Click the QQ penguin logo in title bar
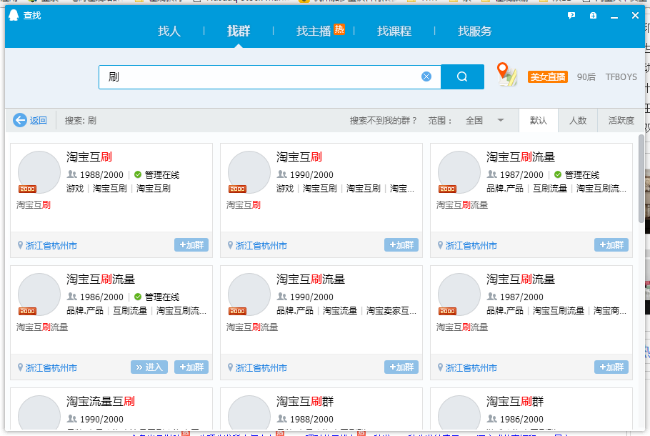Screen dimensions: 650x436 (x=14, y=16)
